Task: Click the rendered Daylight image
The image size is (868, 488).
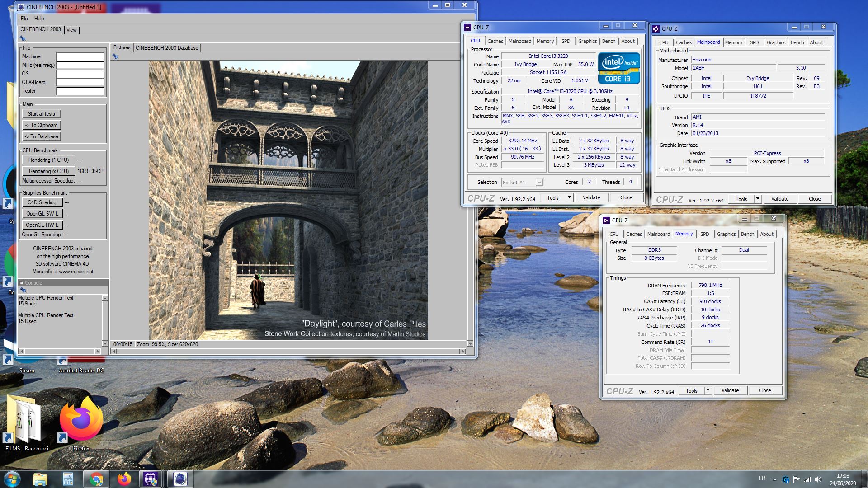Action: 288,200
